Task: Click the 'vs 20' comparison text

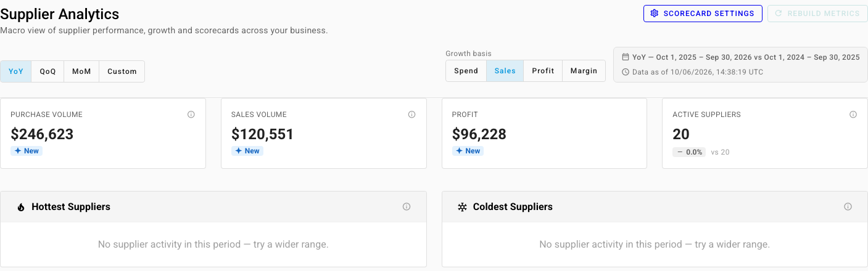Action: [721, 152]
